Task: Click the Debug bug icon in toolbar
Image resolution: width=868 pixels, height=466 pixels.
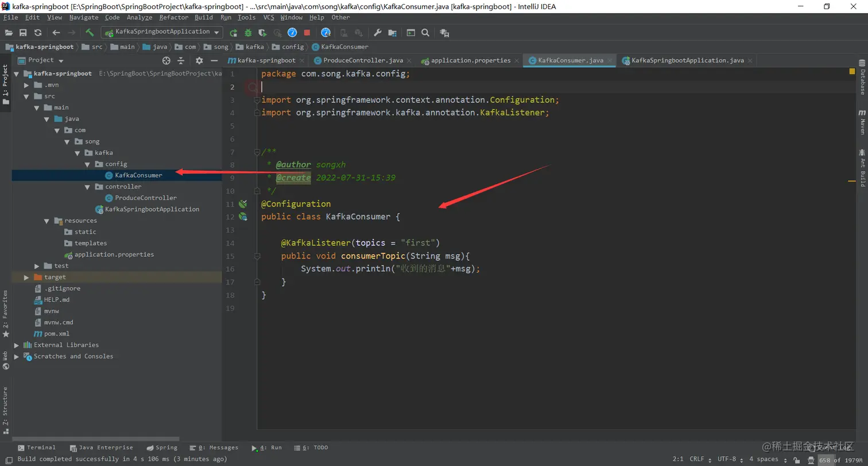Action: pos(248,33)
